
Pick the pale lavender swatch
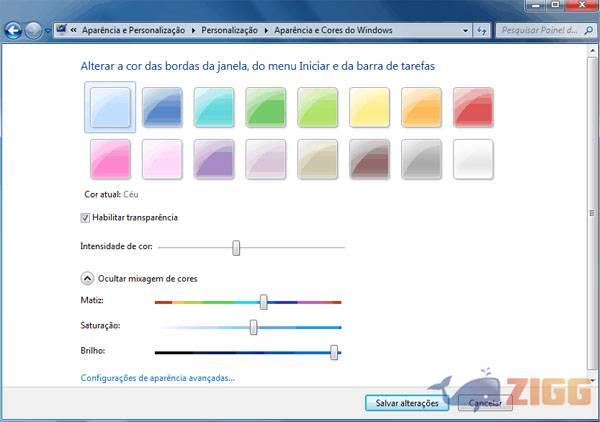click(x=266, y=159)
